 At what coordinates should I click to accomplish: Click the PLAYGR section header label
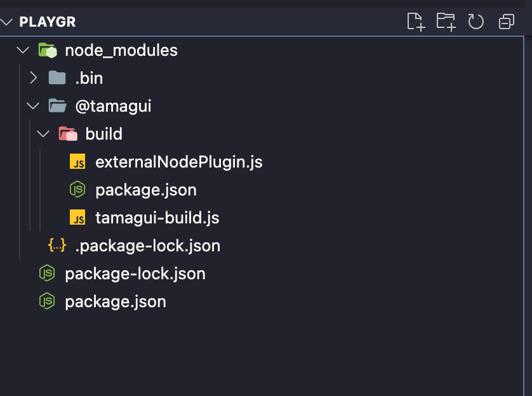tap(48, 21)
